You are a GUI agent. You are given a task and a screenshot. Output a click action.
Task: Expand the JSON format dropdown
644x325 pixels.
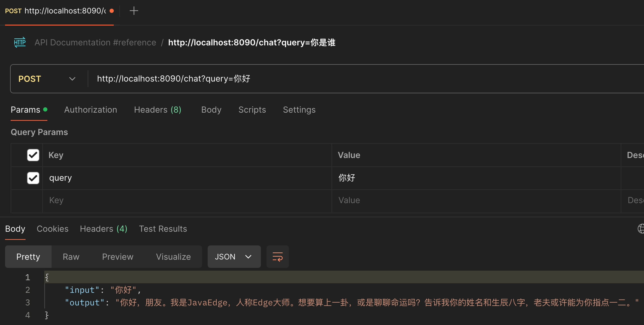234,257
